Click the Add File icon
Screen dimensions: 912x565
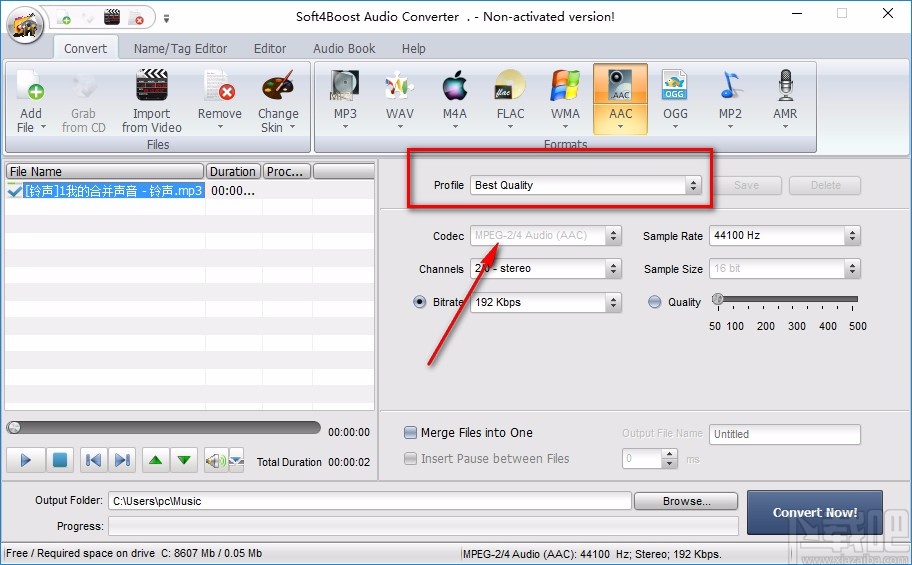click(30, 86)
